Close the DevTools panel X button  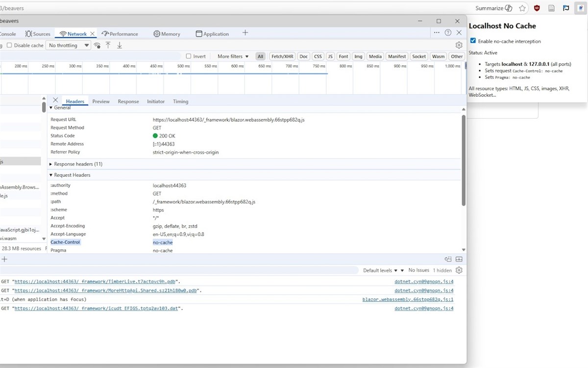pyautogui.click(x=459, y=32)
